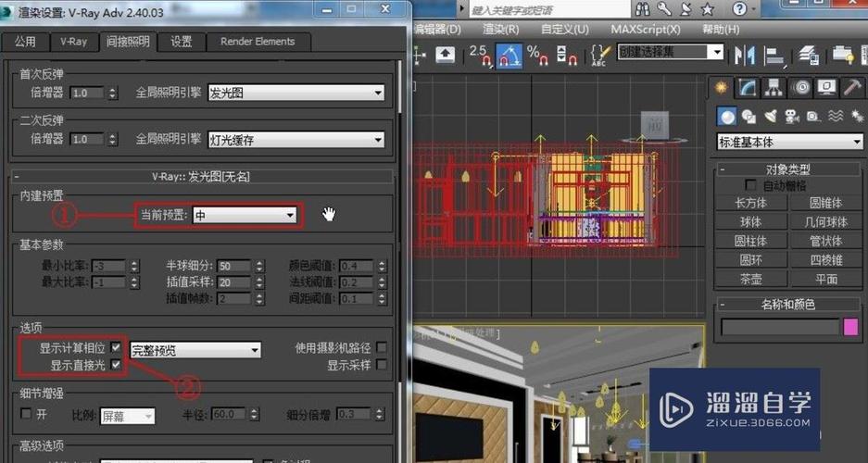This screenshot has width=868, height=463.
Task: Uncheck the 显示计算相位 checkbox
Action: point(116,348)
